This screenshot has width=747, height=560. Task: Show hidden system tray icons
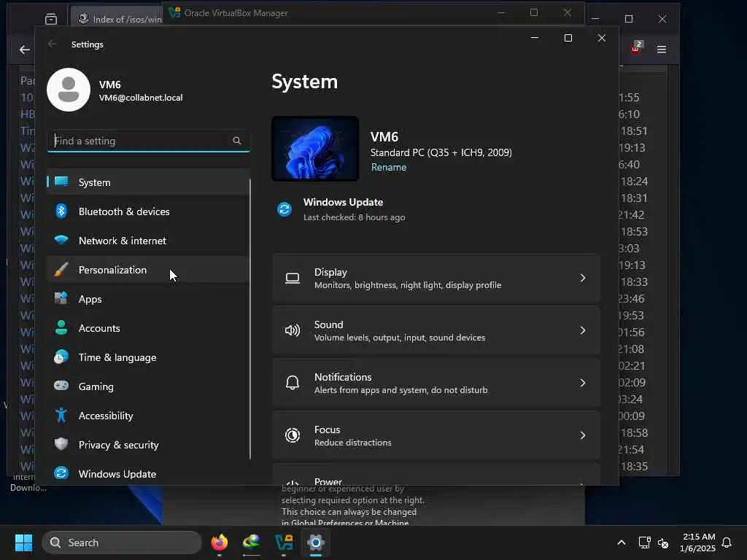(622, 542)
